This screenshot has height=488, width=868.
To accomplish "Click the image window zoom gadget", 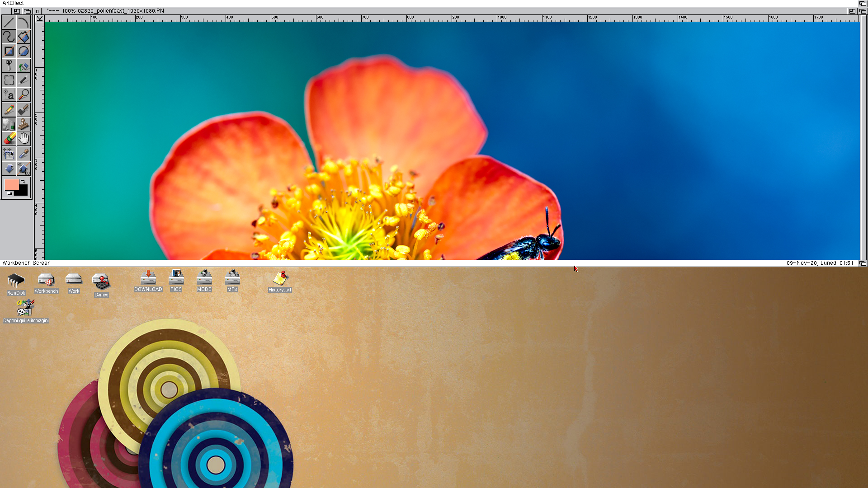I will point(852,11).
